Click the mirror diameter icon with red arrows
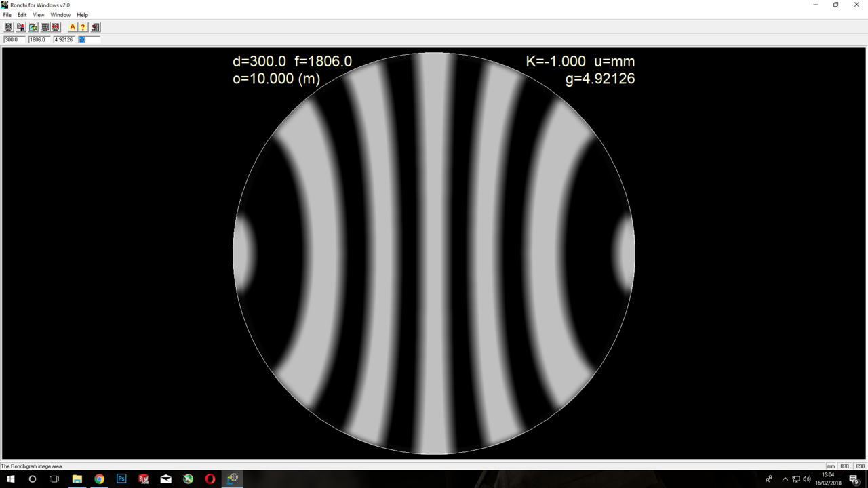The width and height of the screenshot is (868, 488). [x=56, y=27]
